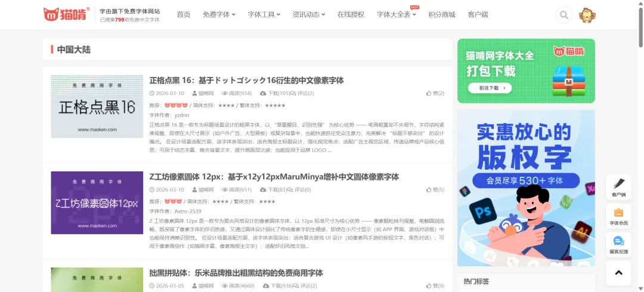Click 猫啃网 author on Z工坊像素圆体
This screenshot has width=644, height=292.
[x=203, y=190]
